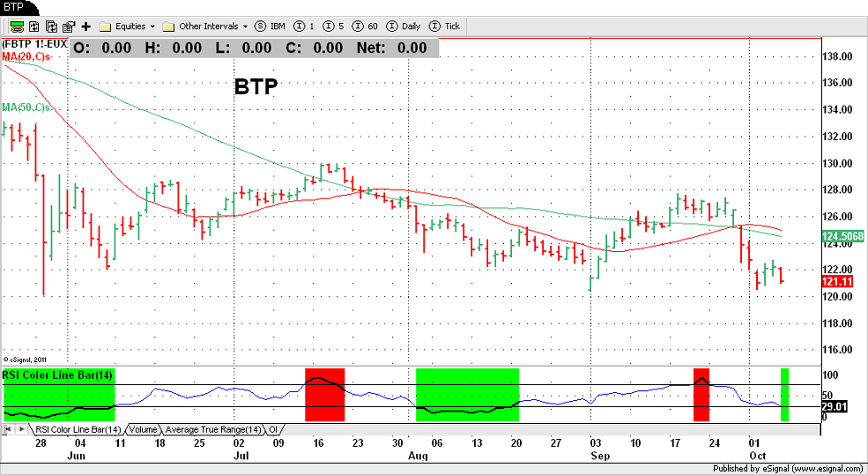The width and height of the screenshot is (868, 475).
Task: Select the RSI Color Line Bar(14) tab
Action: click(x=78, y=429)
